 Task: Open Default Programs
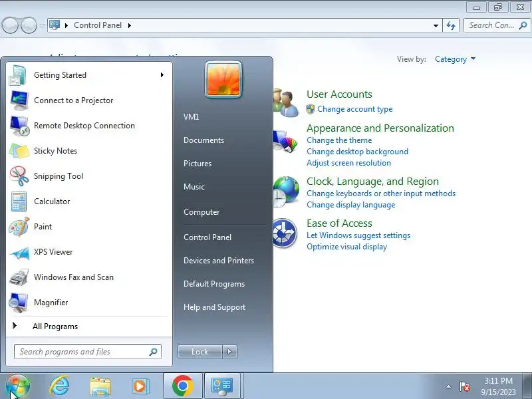[x=214, y=284]
